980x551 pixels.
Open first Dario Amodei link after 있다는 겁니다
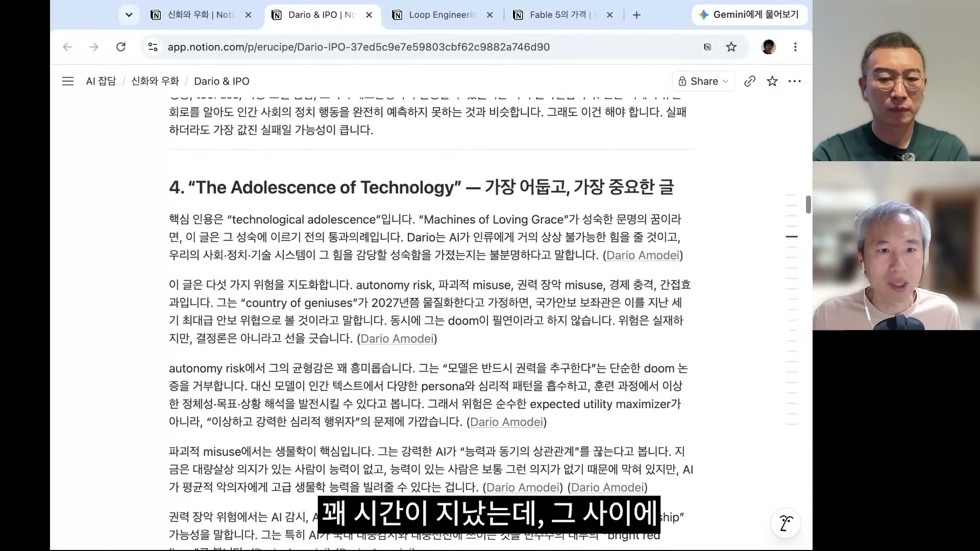(x=523, y=487)
